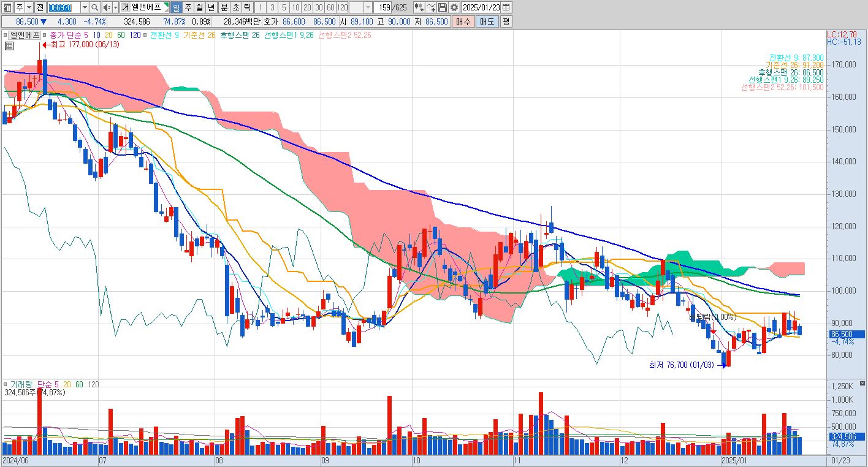868x467 pixels.
Task: Click the speaker sound icon
Action: click(x=107, y=7)
